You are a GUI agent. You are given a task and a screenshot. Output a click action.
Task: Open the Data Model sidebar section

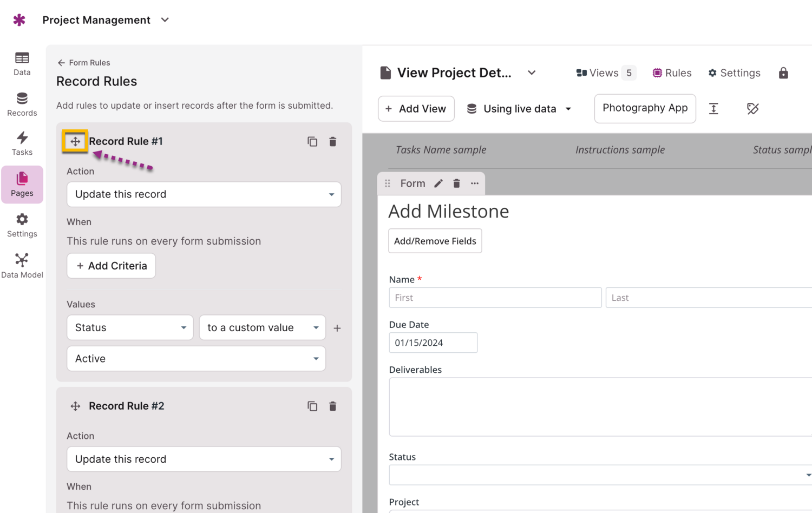pos(22,266)
